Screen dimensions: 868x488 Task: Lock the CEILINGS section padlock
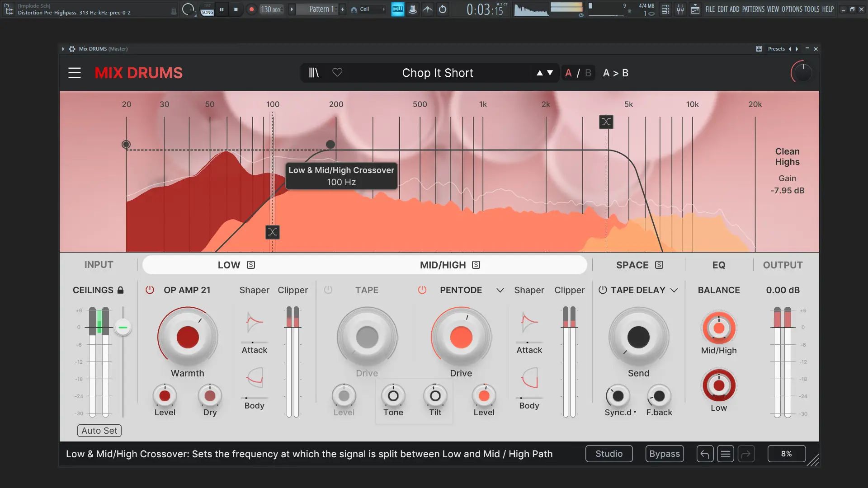[x=120, y=290]
